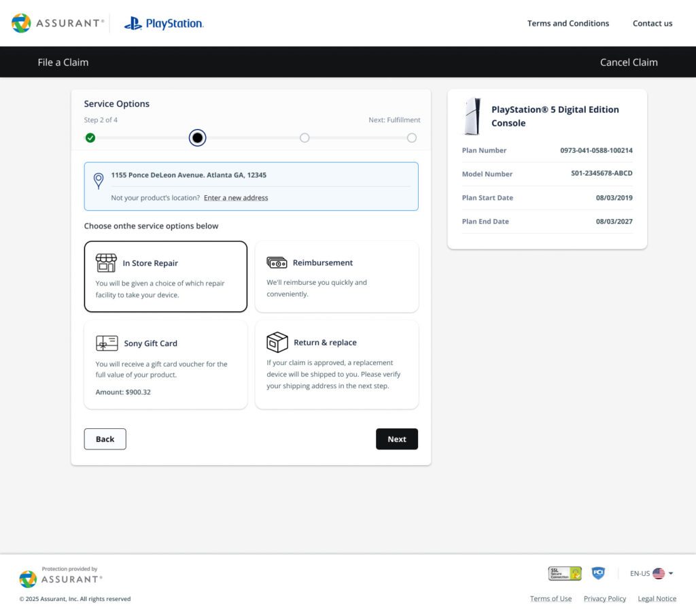The width and height of the screenshot is (696, 616).
Task: Open the EN-US language dropdown
Action: pos(651,573)
